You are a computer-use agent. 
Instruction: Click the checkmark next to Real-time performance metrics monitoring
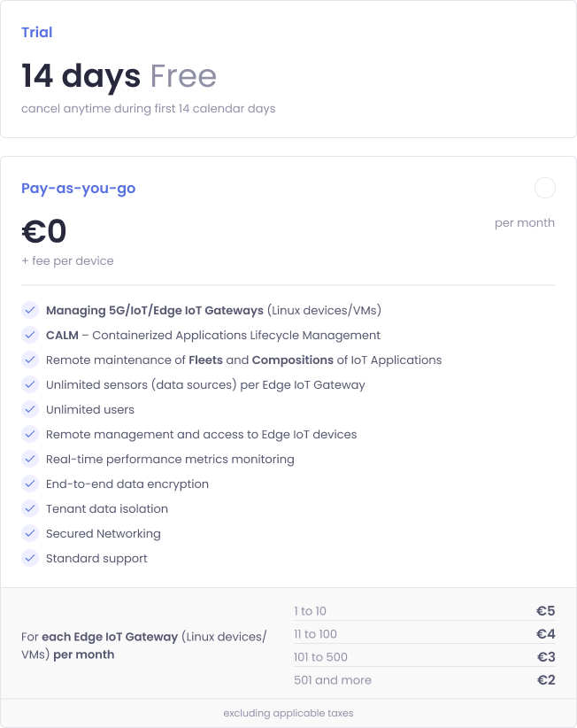click(x=29, y=459)
